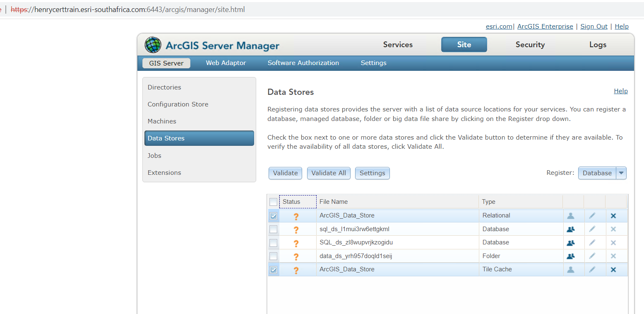Click the ArcGIS Server Manager globe logo

pos(153,45)
